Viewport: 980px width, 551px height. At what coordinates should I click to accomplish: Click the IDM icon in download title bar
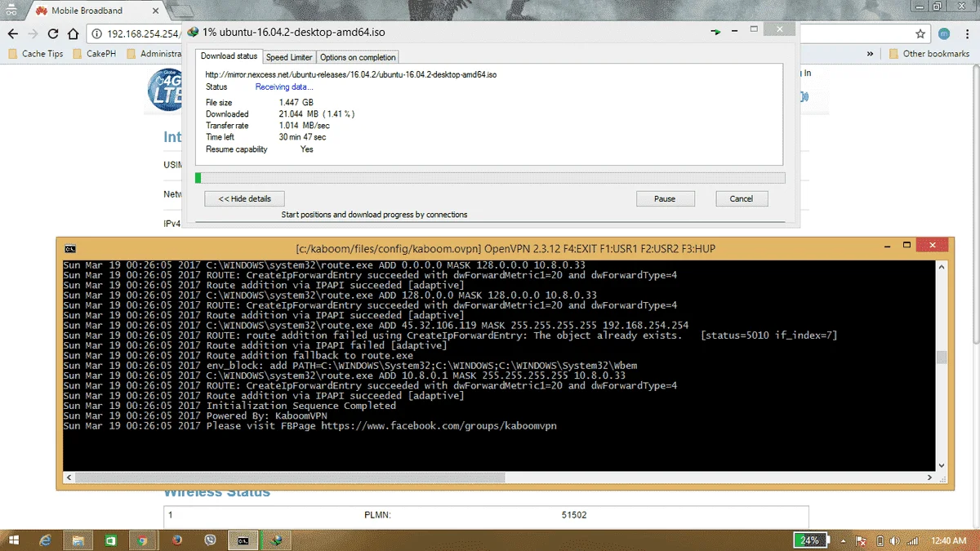[193, 32]
